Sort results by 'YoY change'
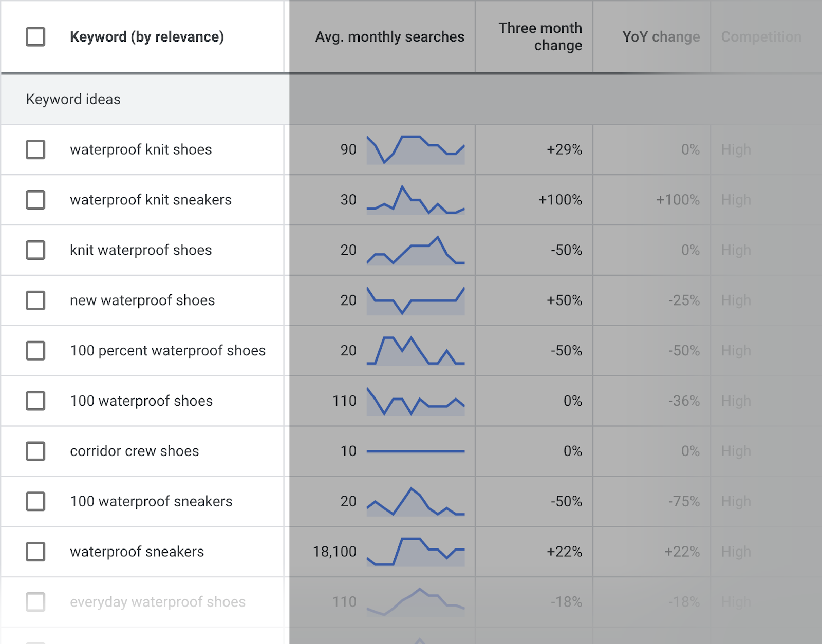 point(660,36)
